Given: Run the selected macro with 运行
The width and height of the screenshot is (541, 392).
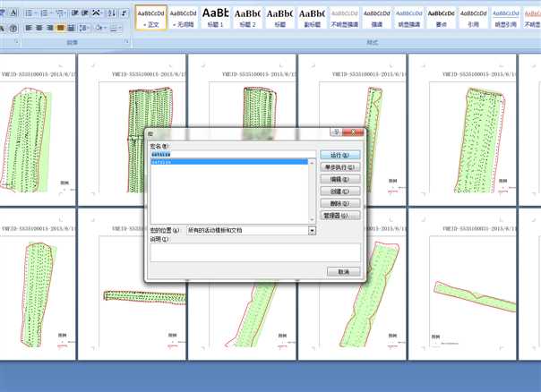Looking at the screenshot, I should click(x=340, y=155).
